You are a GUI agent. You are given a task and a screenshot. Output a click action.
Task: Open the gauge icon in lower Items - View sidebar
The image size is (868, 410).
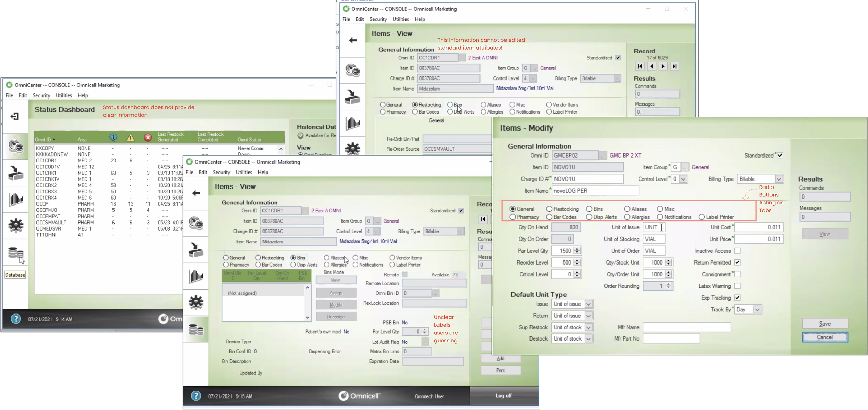[196, 223]
